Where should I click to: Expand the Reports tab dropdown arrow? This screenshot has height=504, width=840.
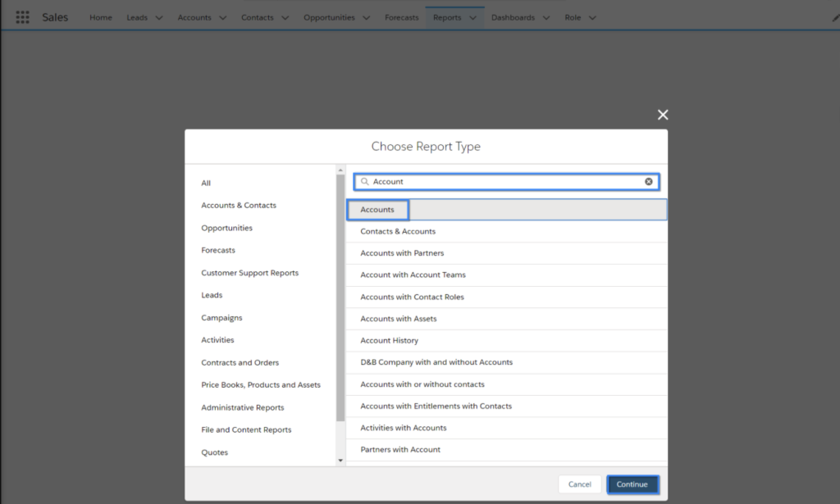click(473, 18)
